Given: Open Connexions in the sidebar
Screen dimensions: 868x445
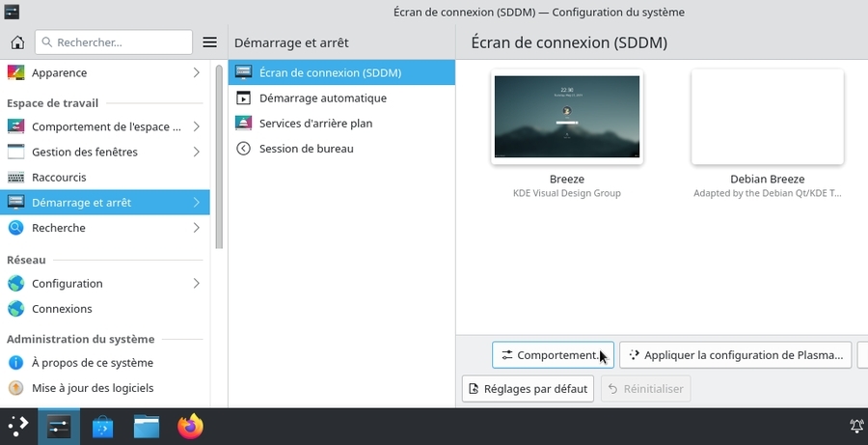Looking at the screenshot, I should (x=104, y=309).
